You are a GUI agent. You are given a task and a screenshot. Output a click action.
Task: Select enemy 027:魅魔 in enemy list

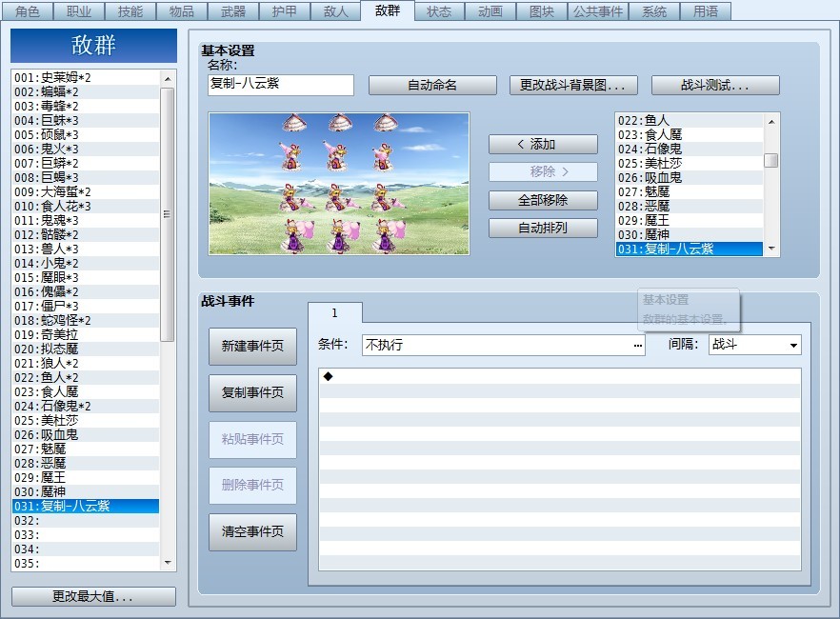coord(690,191)
